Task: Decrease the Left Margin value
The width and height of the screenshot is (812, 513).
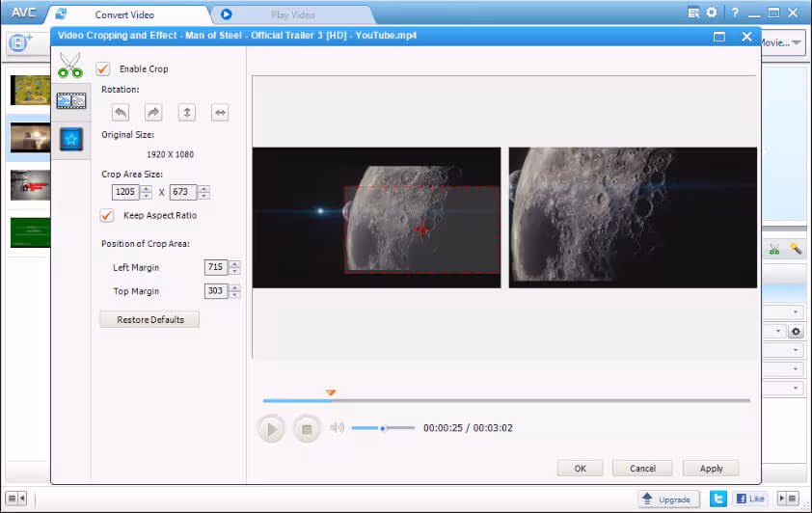Action: [x=235, y=271]
